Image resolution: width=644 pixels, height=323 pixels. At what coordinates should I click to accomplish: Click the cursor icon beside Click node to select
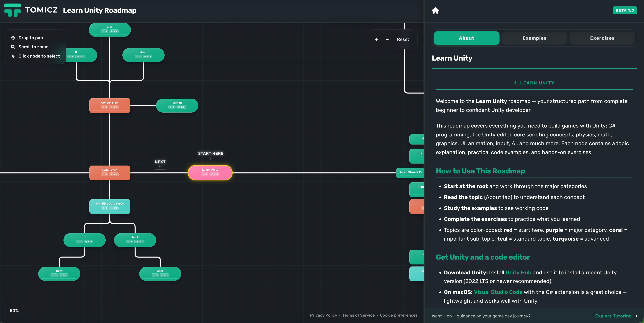tap(13, 56)
